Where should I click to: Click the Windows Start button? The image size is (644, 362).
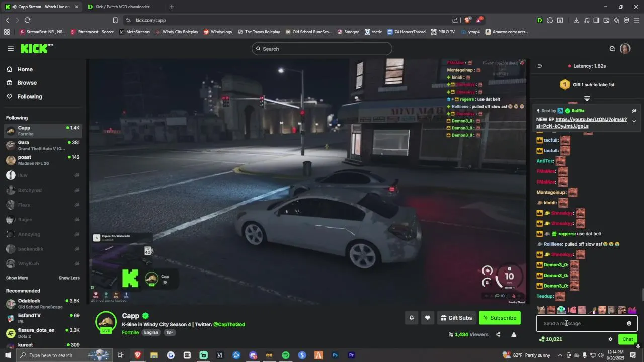(8, 355)
